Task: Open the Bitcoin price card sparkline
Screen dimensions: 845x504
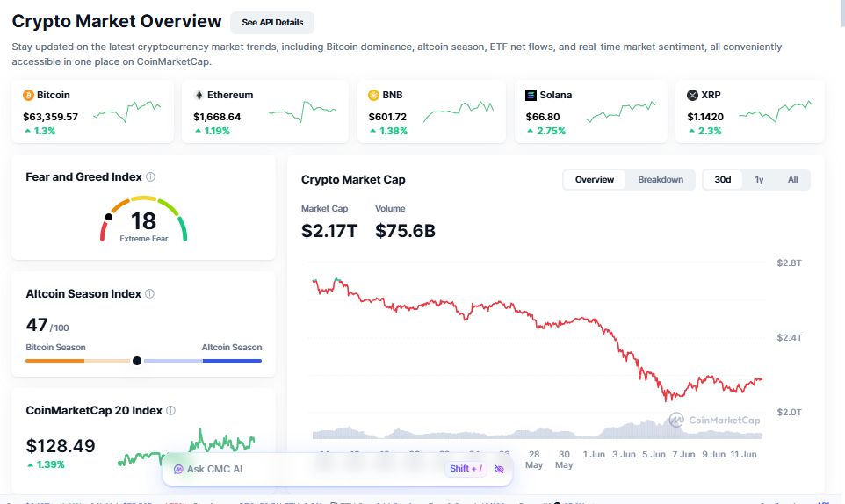Action: 126,111
